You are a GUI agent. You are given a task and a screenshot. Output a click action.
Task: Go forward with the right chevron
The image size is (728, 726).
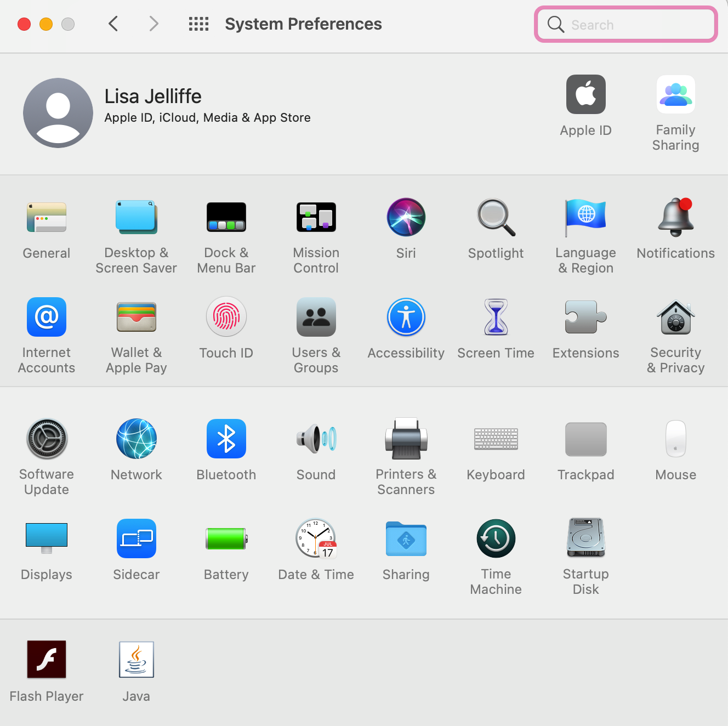pyautogui.click(x=153, y=24)
